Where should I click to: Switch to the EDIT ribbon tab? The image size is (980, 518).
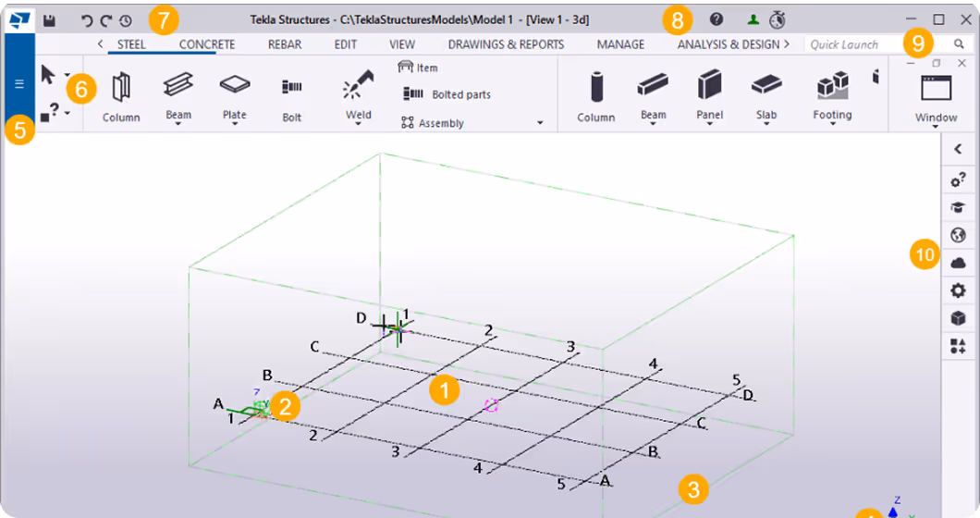point(345,44)
